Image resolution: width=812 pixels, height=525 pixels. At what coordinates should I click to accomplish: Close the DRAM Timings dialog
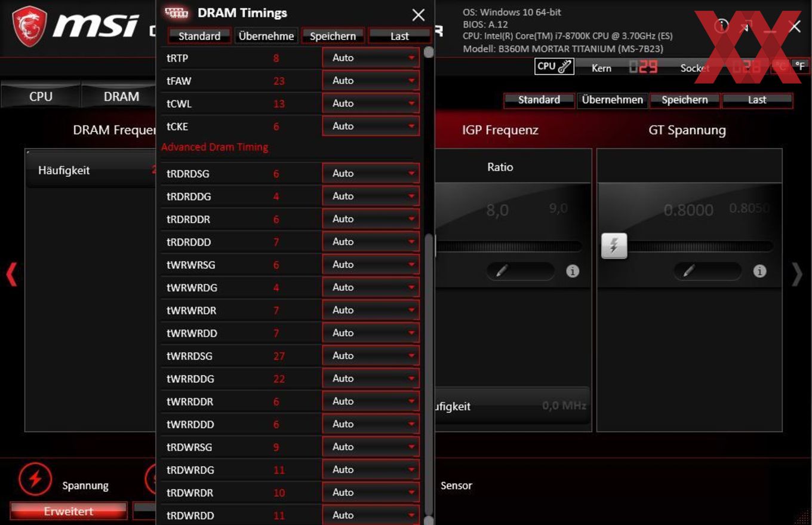pyautogui.click(x=419, y=15)
